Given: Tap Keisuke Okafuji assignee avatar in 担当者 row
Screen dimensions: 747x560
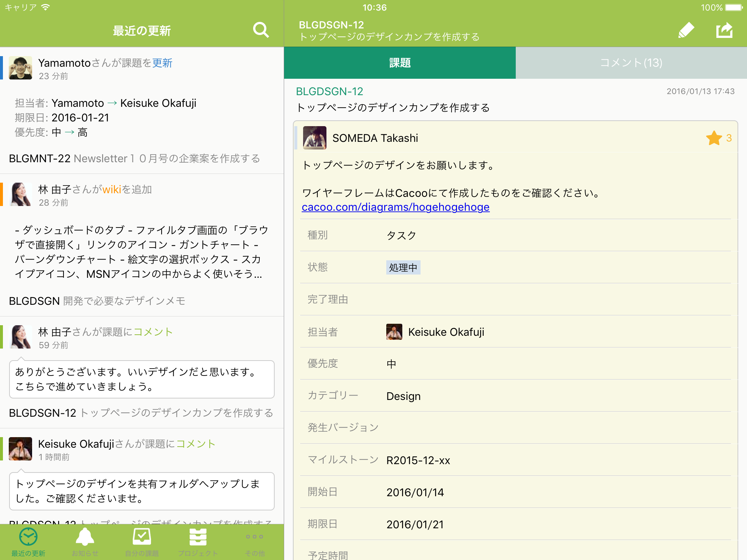Looking at the screenshot, I should click(394, 332).
